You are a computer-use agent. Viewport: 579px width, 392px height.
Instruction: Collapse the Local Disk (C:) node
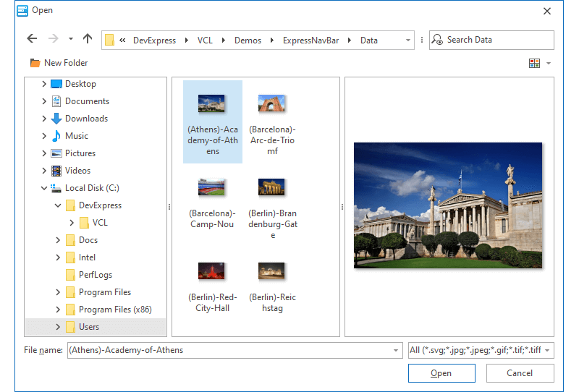(44, 188)
